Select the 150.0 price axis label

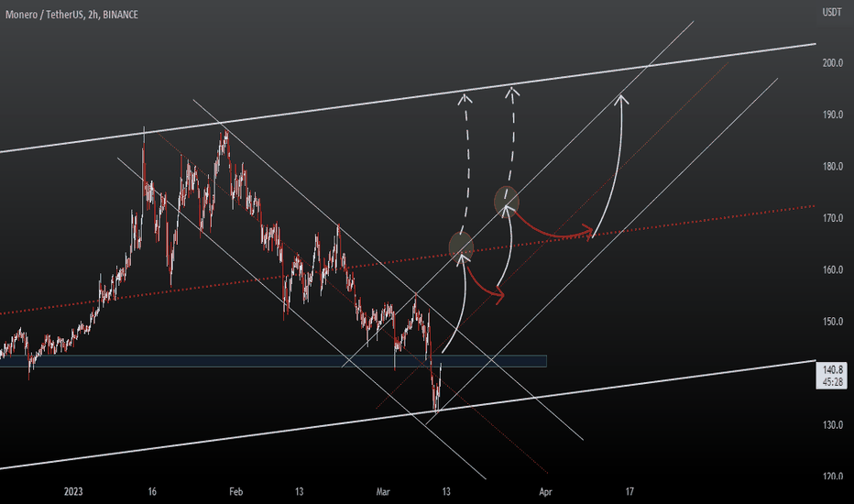[833, 322]
